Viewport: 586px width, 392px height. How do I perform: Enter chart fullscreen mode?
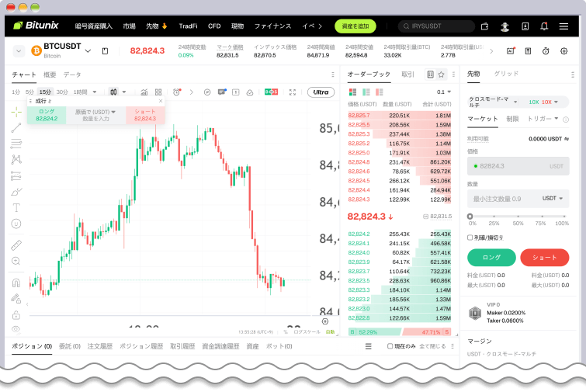(293, 92)
